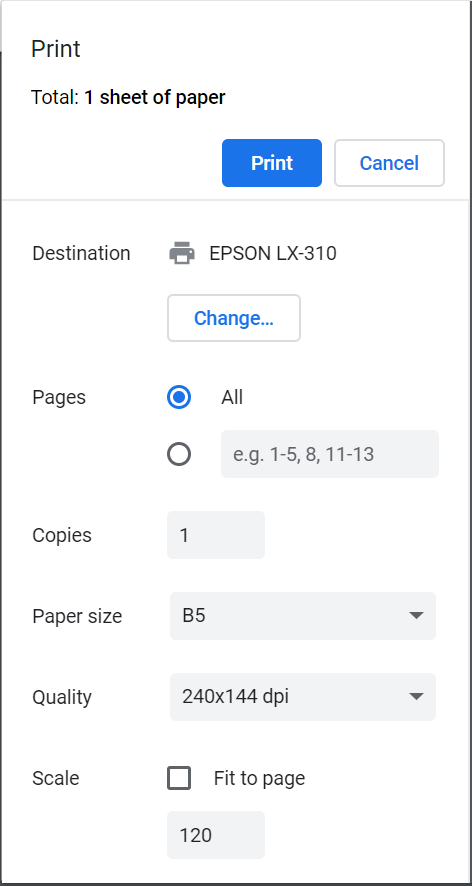Cancel the print dialog
This screenshot has width=472, height=886.
coord(389,163)
